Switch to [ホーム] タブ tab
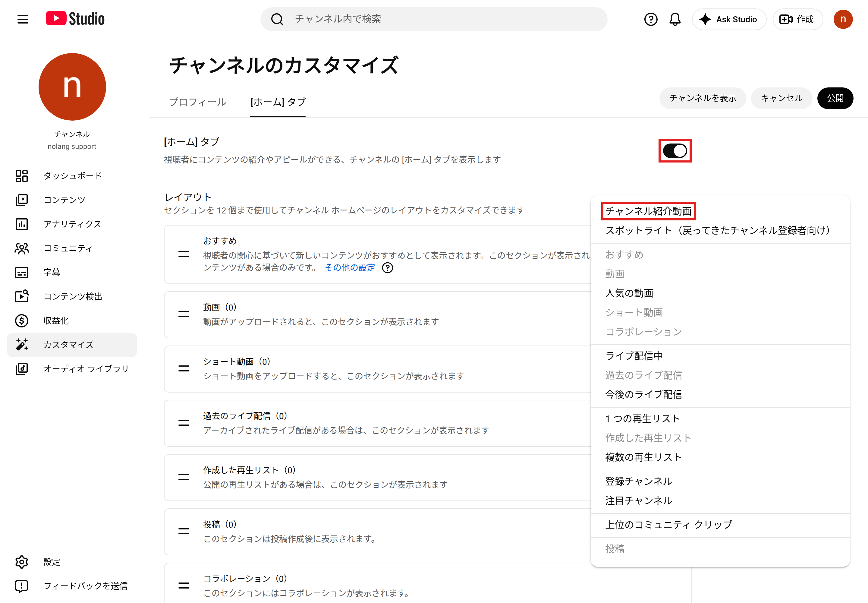 278,102
